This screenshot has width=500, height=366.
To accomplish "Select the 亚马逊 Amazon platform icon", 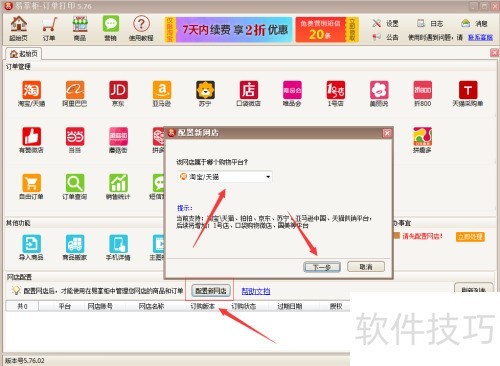I will pyautogui.click(x=162, y=94).
